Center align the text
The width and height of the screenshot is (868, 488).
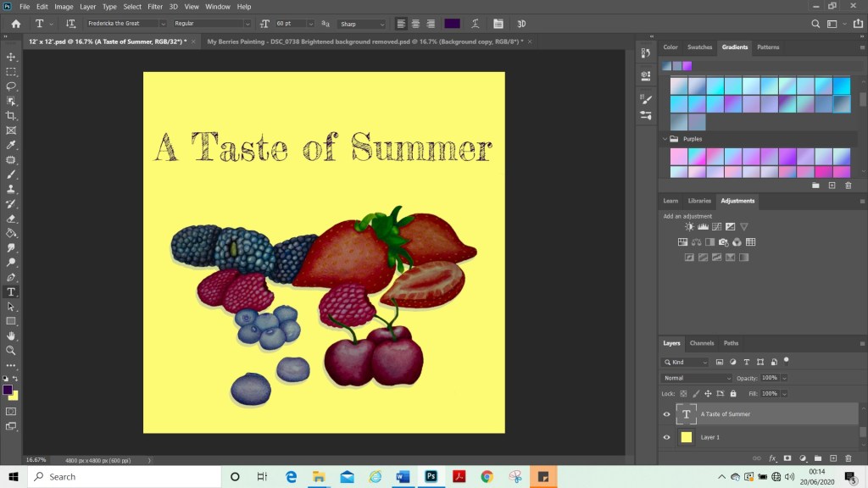point(415,24)
